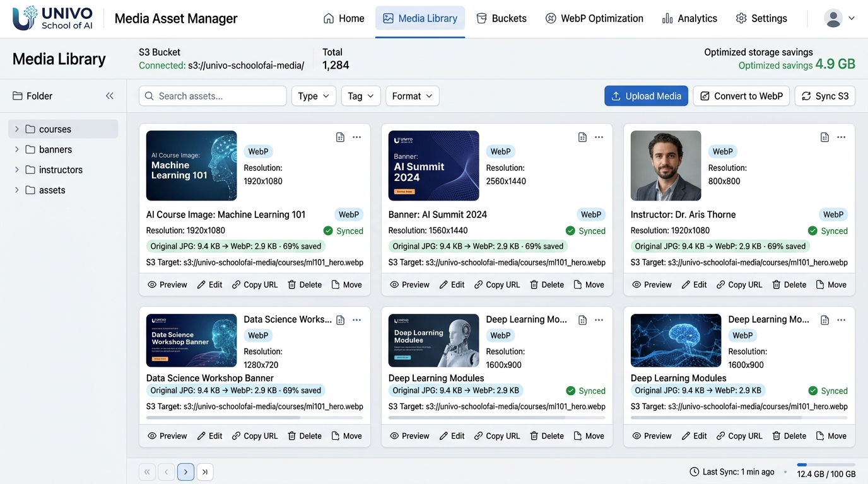Viewport: 868px width, 484px height.
Task: Click the Sync S3 button
Action: point(825,96)
